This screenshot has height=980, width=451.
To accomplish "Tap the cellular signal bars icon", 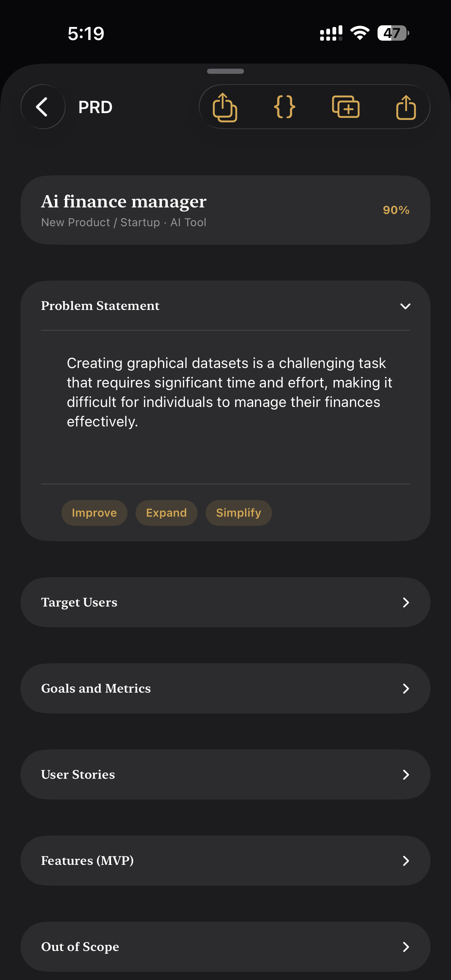I will tap(331, 33).
